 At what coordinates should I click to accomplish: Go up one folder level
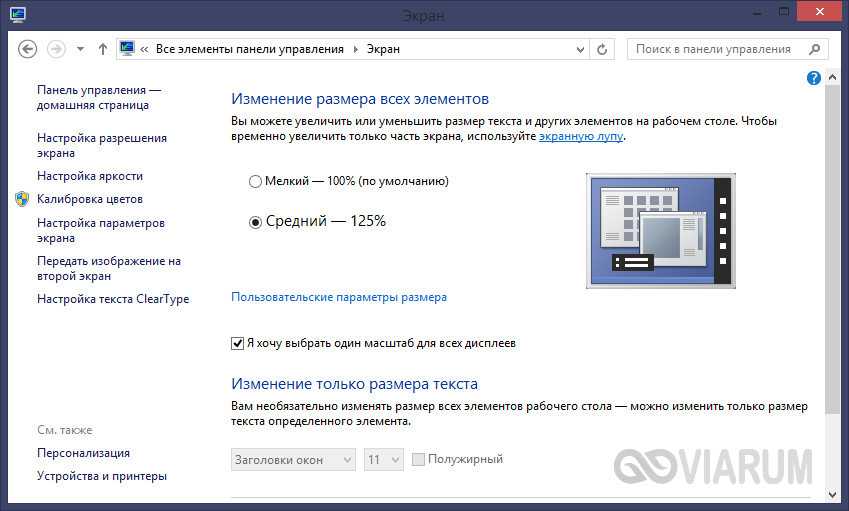pyautogui.click(x=102, y=49)
